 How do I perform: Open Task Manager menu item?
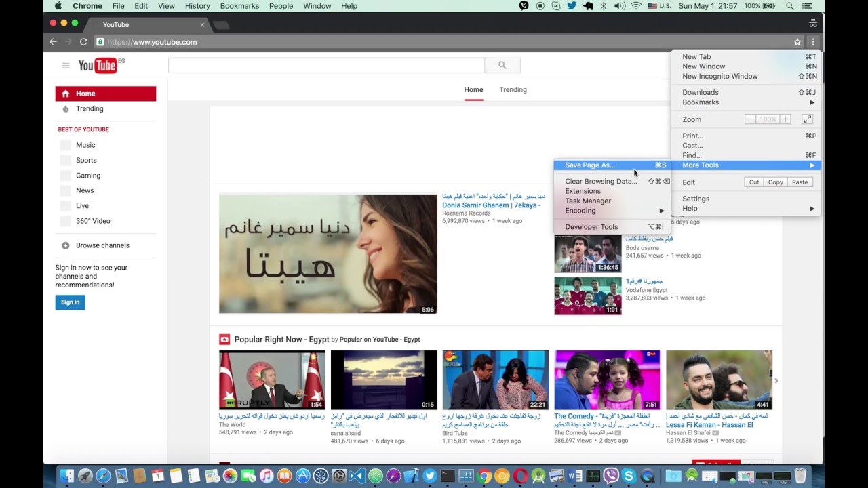tap(612, 201)
